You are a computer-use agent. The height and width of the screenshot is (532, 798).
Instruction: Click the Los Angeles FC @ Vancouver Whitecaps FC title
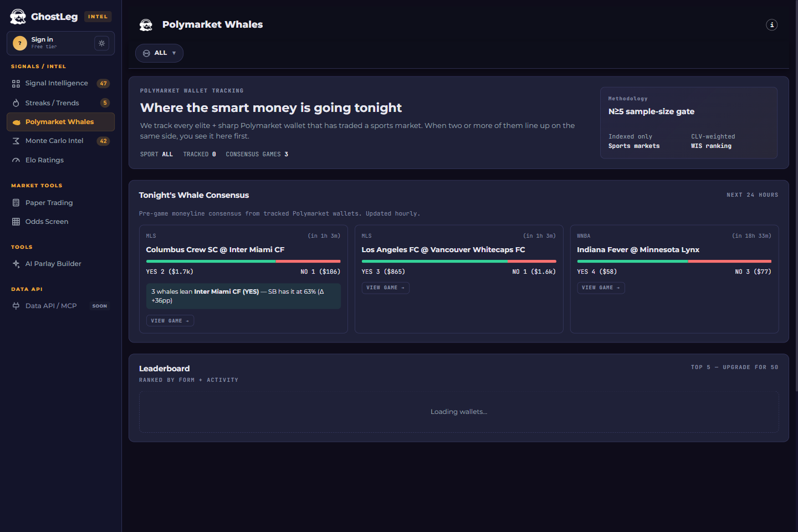[443, 250]
